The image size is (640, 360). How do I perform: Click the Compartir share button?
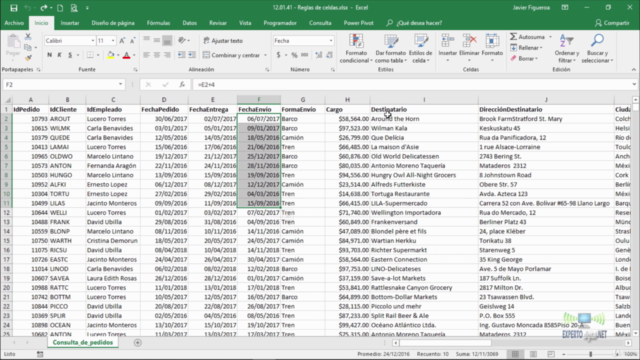612,23
